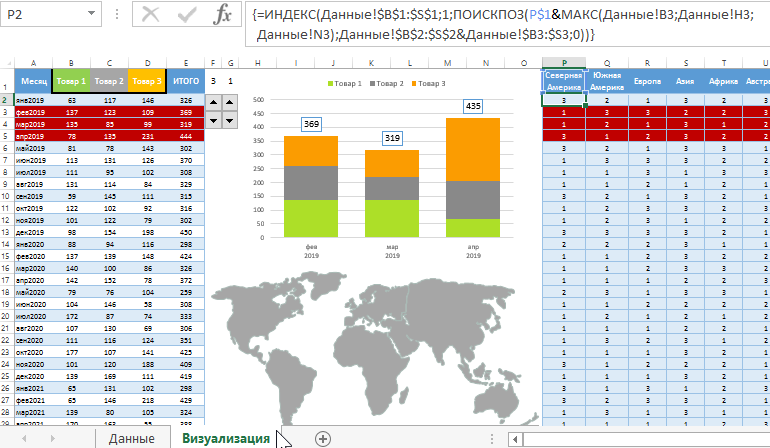Click the Товар 1 green header cell
Viewport: 770px width, 448px height.
click(71, 81)
